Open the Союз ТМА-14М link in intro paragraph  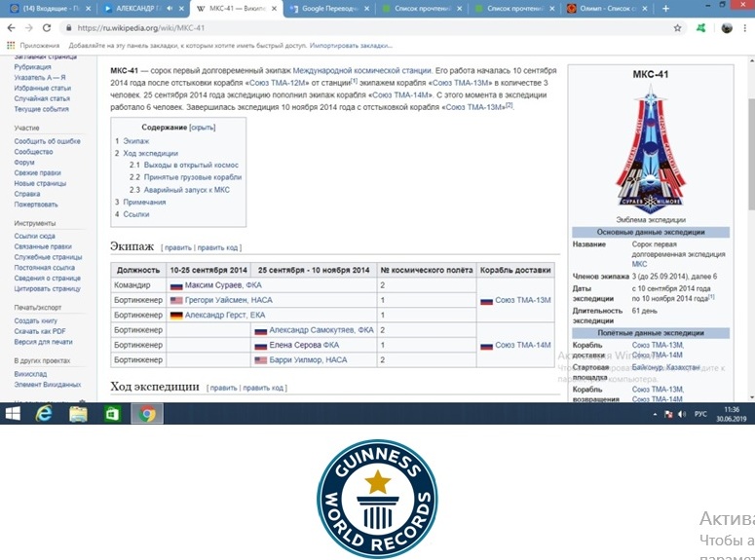tap(402, 94)
